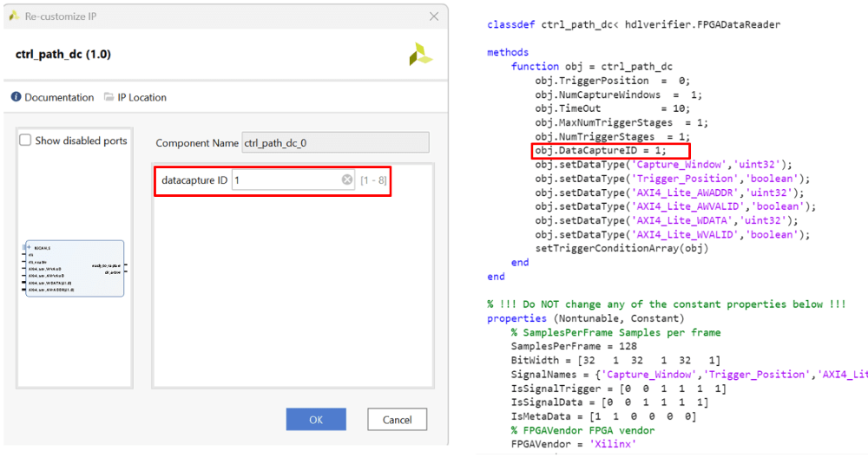
Task: Click the 'obj.TriggerPosition = 0;' line
Action: coord(612,81)
